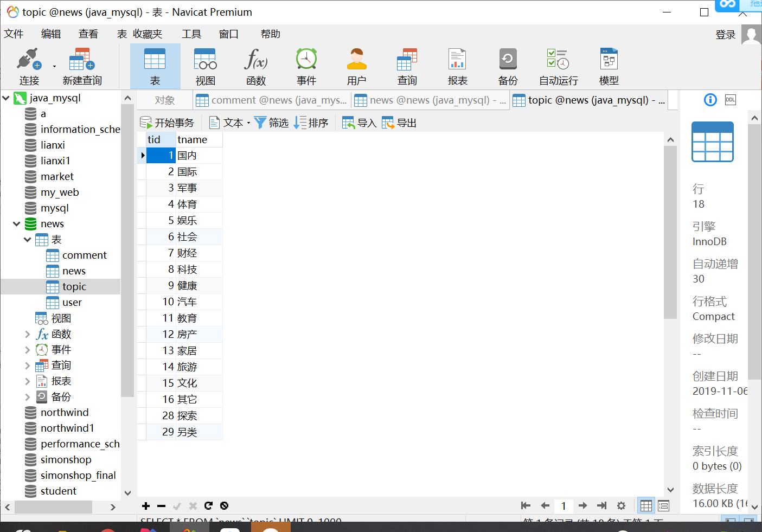Switch to the 对象 objects tab
Screen dimensions: 762x532
165,100
